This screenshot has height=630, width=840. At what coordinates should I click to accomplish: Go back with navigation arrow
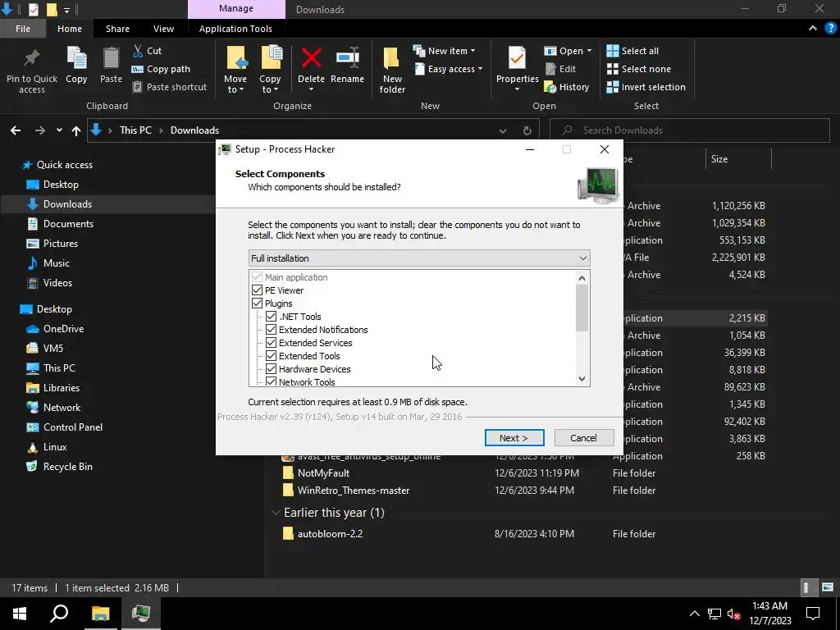16,130
